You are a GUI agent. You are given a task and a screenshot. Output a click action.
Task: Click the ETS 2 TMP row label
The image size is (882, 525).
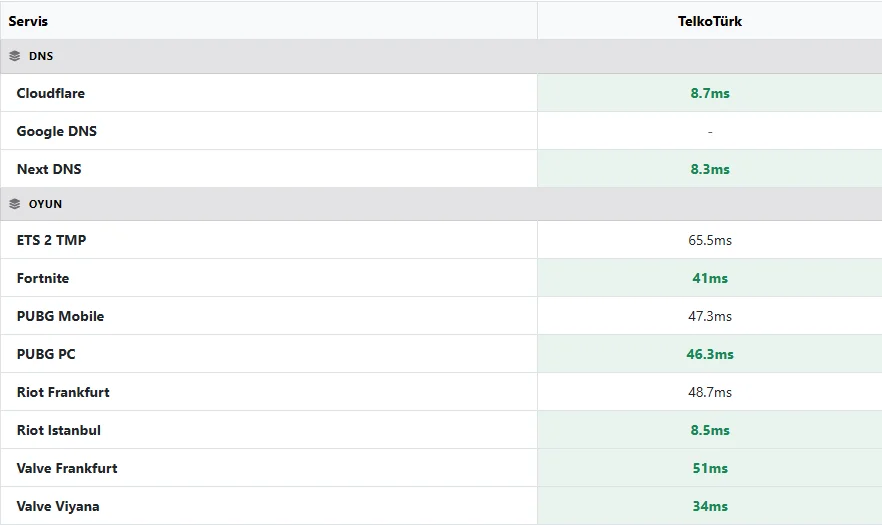tap(51, 240)
